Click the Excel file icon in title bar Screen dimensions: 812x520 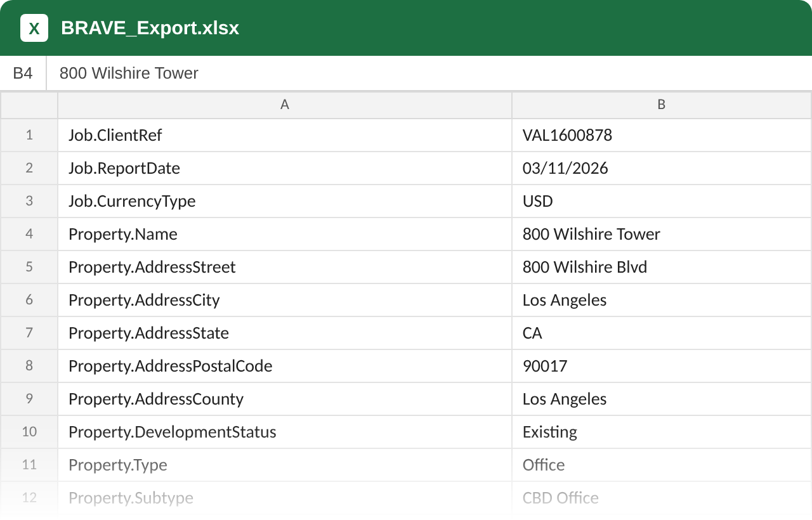(x=34, y=28)
